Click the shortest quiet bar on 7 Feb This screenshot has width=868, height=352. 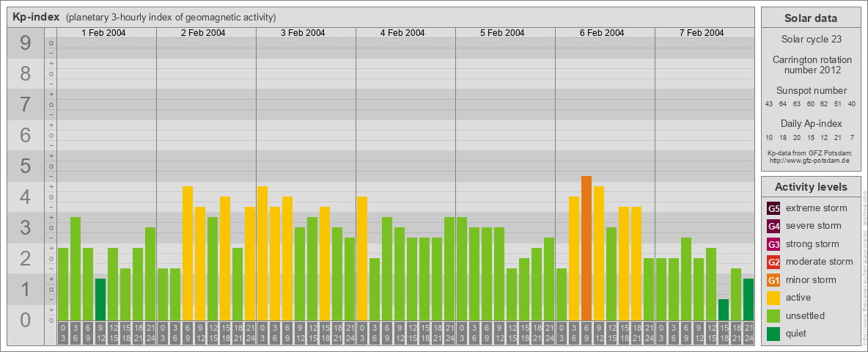[x=724, y=310]
